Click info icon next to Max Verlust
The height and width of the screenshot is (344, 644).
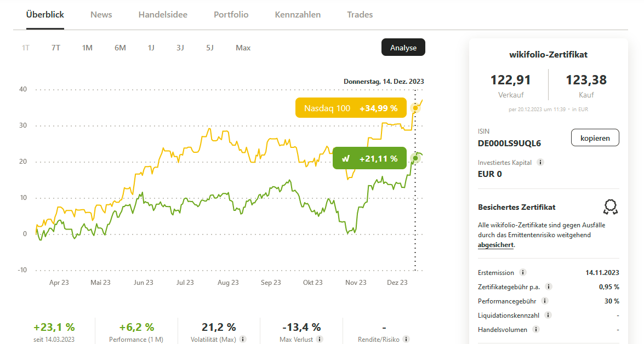320,339
